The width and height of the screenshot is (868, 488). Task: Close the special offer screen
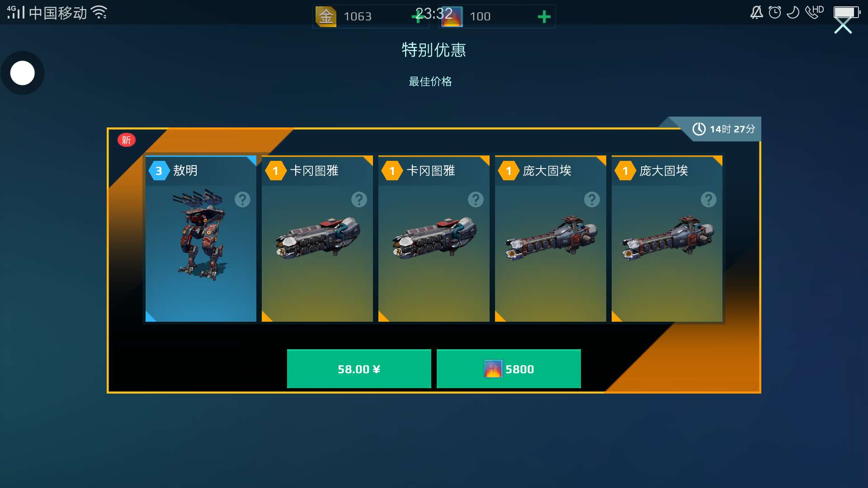click(x=843, y=26)
